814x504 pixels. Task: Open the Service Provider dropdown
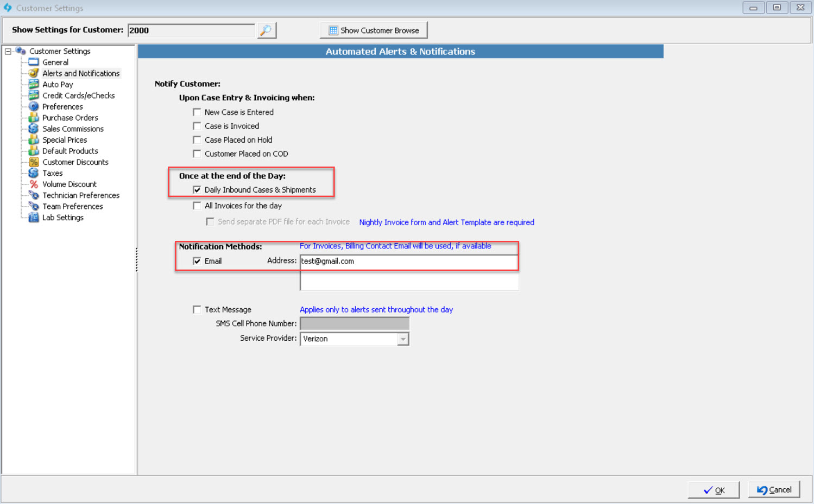tap(402, 339)
